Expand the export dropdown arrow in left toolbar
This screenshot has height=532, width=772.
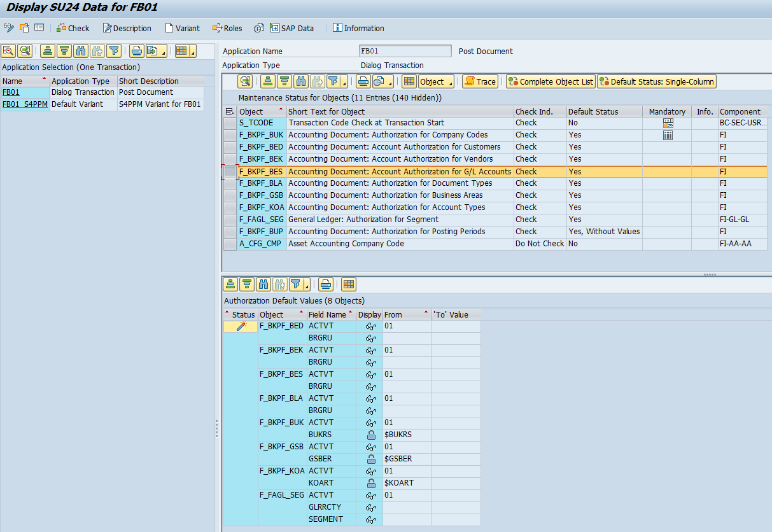tap(163, 52)
